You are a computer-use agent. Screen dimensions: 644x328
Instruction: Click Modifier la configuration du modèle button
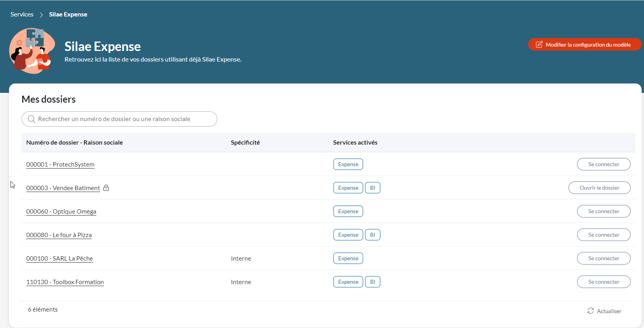pyautogui.click(x=584, y=45)
